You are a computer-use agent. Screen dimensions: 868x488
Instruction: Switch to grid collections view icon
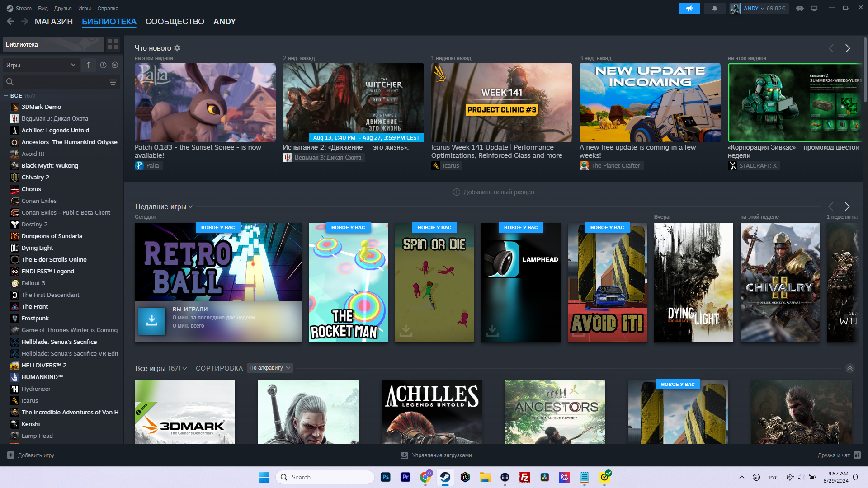pos(113,44)
